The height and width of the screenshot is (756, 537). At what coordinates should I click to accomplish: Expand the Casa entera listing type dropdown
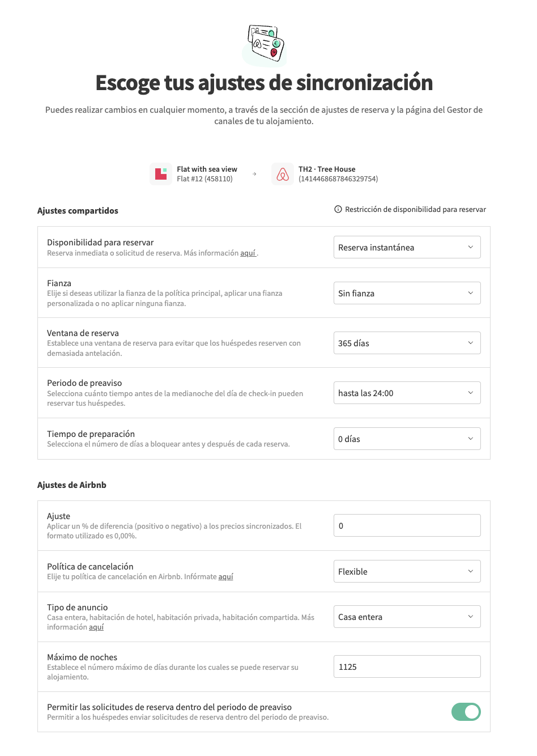[407, 617]
